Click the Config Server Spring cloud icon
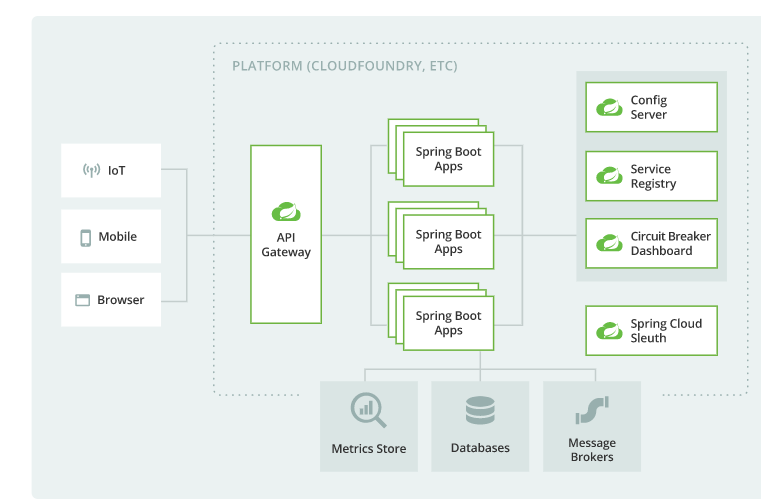The width and height of the screenshot is (761, 499). [x=609, y=107]
